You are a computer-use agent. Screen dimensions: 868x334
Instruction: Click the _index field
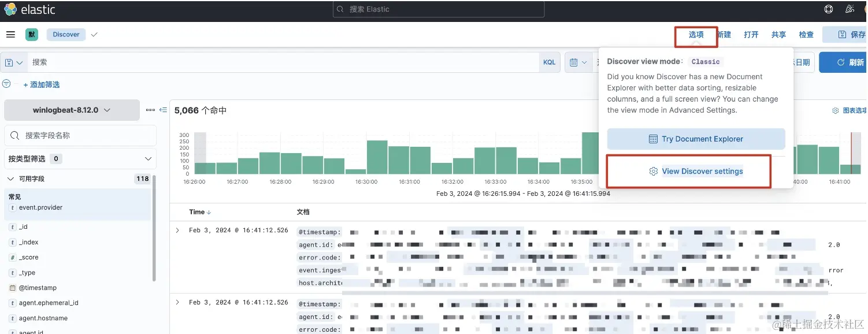click(x=29, y=242)
